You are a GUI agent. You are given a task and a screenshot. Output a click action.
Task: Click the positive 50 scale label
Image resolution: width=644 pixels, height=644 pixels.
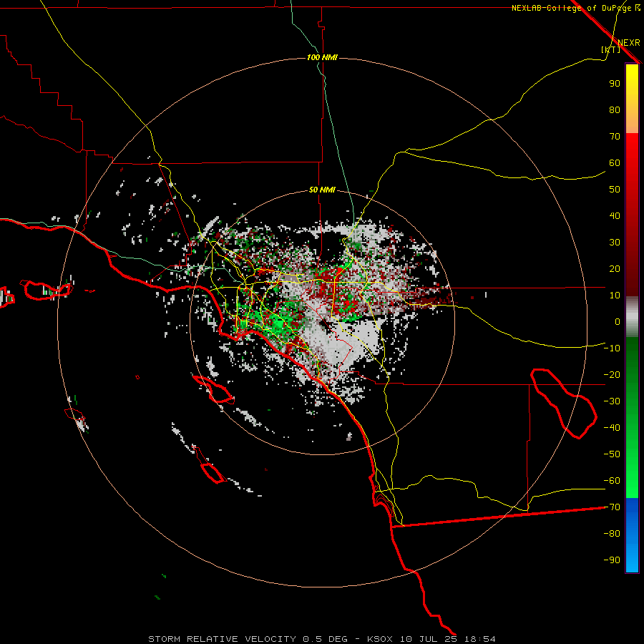[615, 190]
